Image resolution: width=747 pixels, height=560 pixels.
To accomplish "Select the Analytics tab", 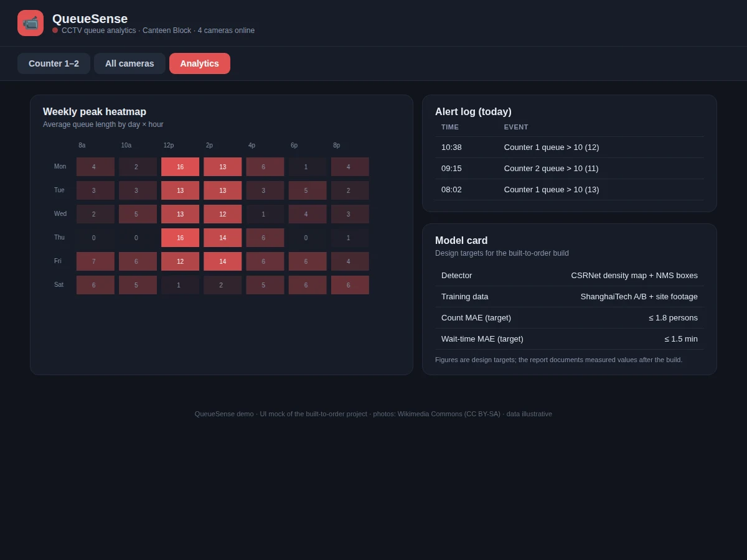I will tap(200, 63).
